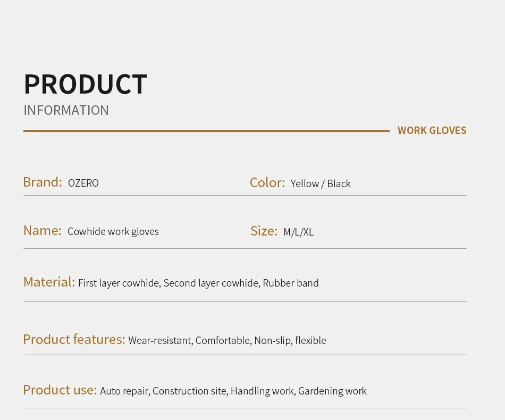Select the WORK GLOVES label
Image resolution: width=505 pixels, height=420 pixels.
click(x=432, y=130)
